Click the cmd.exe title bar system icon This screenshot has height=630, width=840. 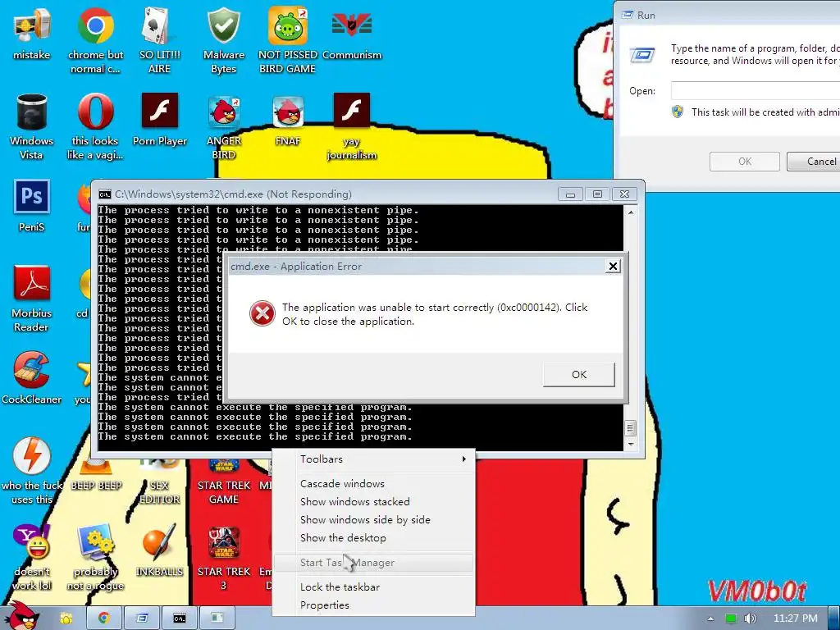tap(105, 194)
